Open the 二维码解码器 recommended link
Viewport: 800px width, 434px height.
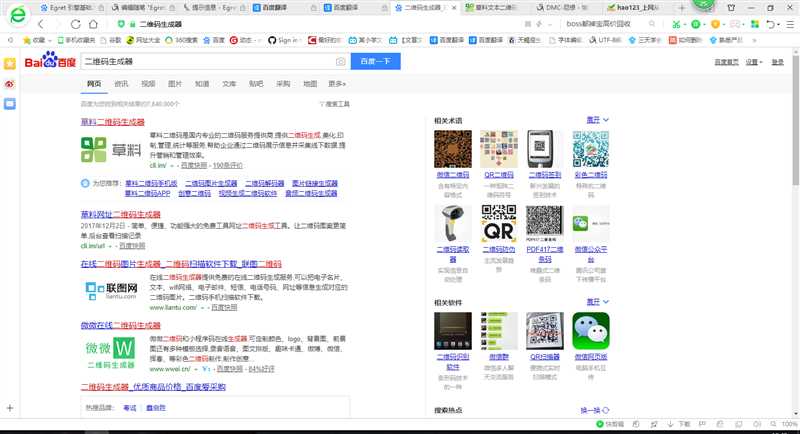pos(264,183)
